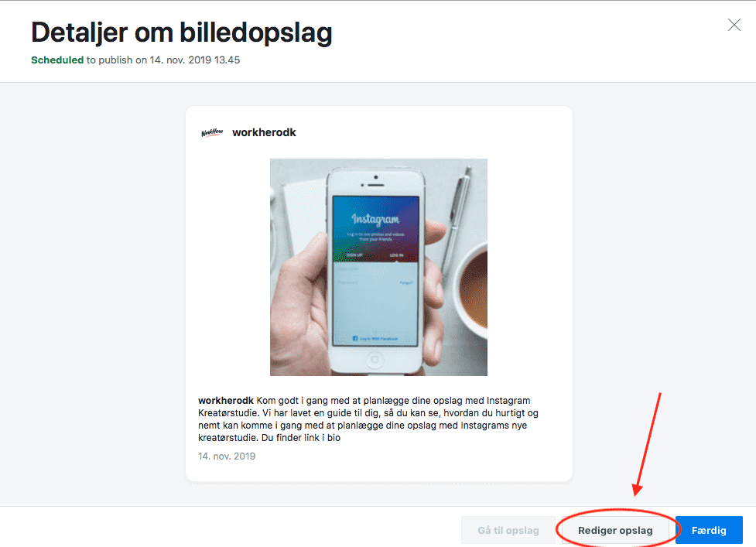Click the Instagram logo on phone screen
Screen dimensions: 756x547
(375, 219)
